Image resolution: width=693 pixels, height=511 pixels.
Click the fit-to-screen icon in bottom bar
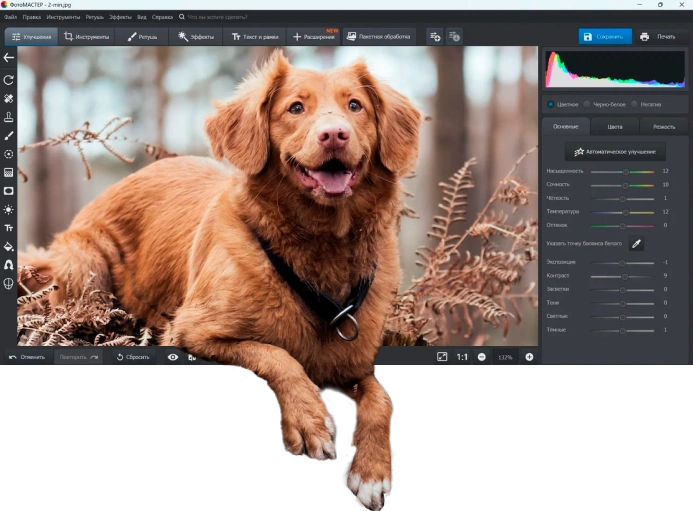point(442,357)
